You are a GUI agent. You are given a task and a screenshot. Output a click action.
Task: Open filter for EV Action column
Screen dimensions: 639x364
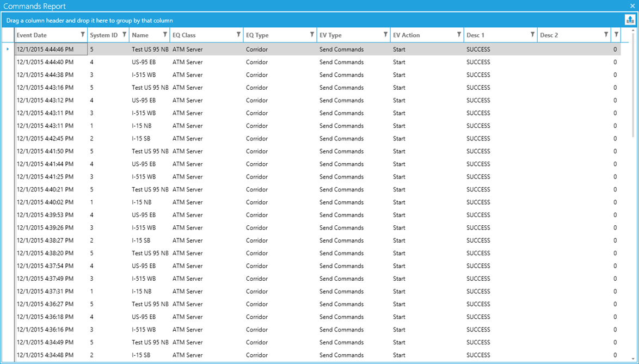coord(459,35)
